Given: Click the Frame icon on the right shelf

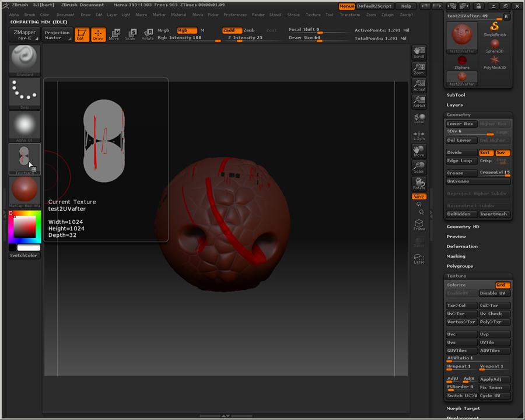Looking at the screenshot, I should [418, 225].
